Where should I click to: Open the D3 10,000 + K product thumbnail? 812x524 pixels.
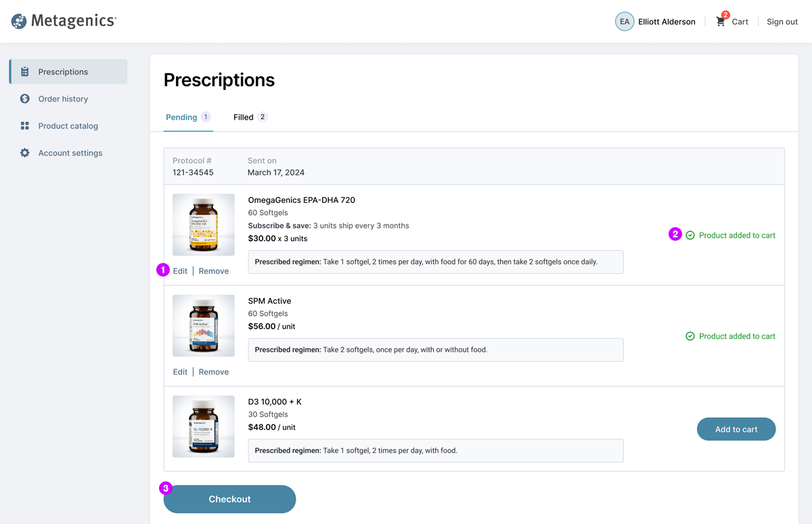point(204,427)
